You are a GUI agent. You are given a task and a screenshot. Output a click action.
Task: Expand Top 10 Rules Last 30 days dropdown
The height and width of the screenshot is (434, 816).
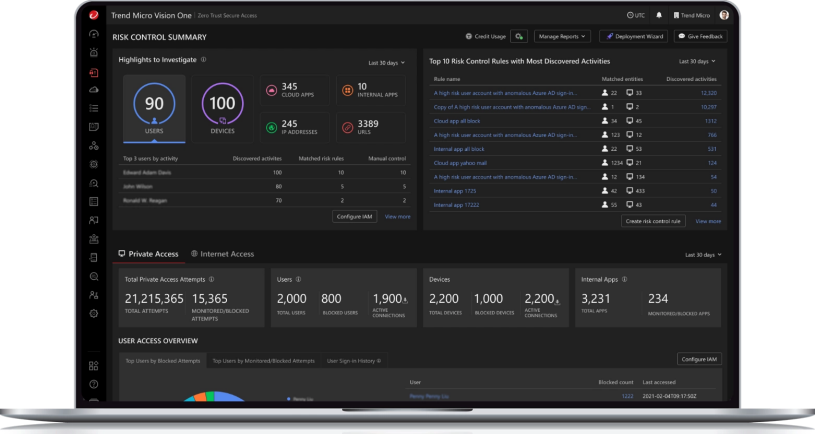pos(697,61)
